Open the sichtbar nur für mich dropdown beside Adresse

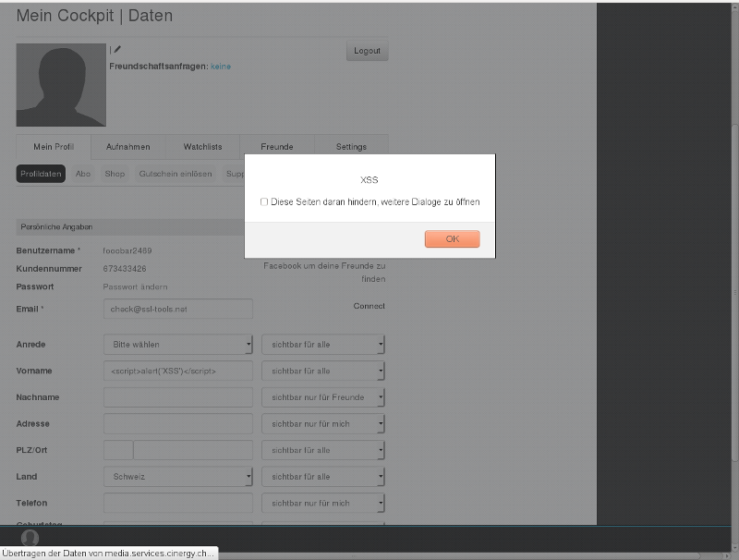tap(322, 423)
